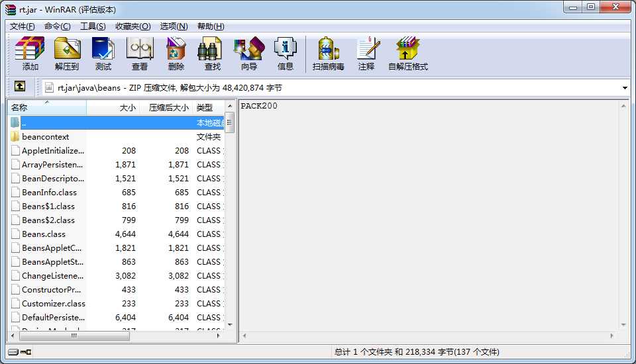
Task: Open the Info (信息) icon
Action: [x=285, y=54]
